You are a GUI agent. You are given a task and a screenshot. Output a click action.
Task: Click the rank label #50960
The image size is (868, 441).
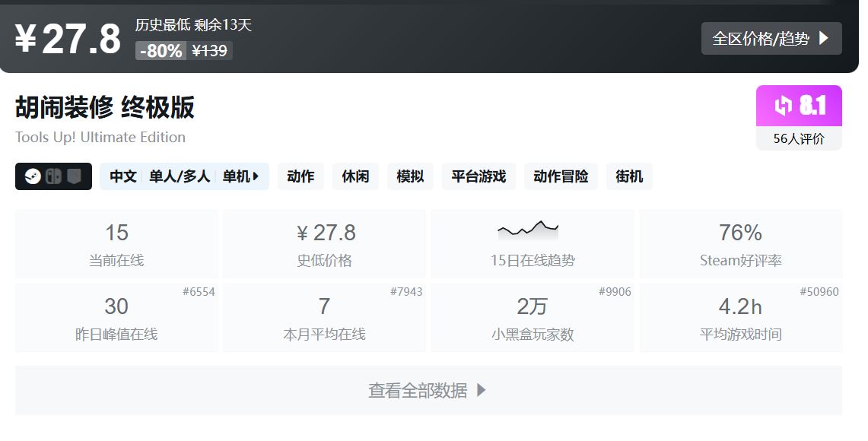point(819,292)
